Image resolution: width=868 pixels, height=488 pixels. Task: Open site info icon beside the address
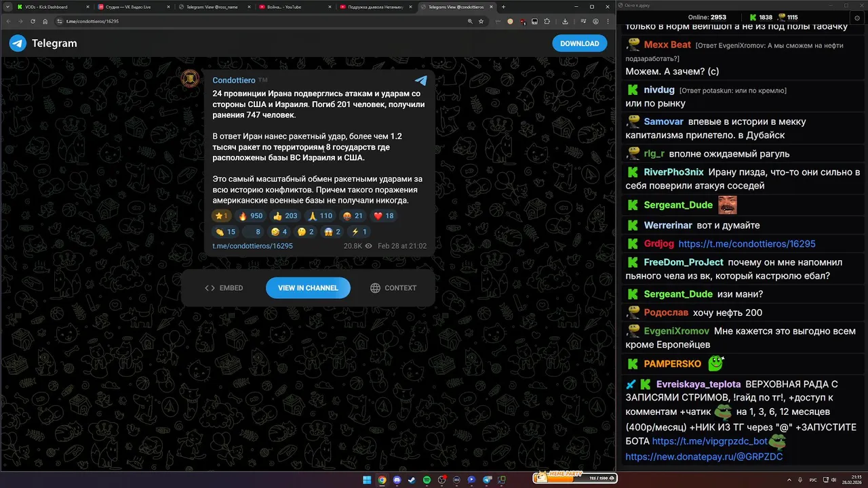(x=60, y=21)
